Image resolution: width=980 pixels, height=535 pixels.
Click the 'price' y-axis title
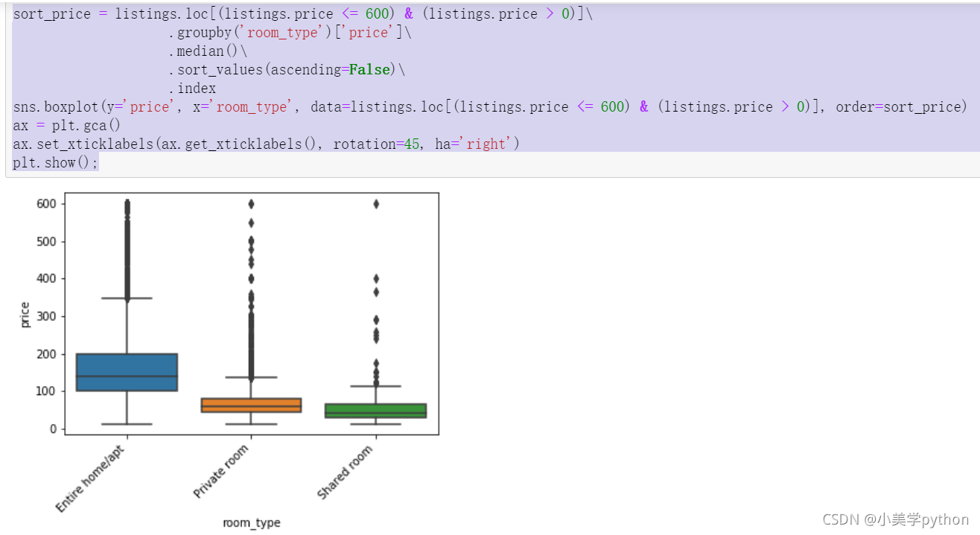pyautogui.click(x=25, y=315)
